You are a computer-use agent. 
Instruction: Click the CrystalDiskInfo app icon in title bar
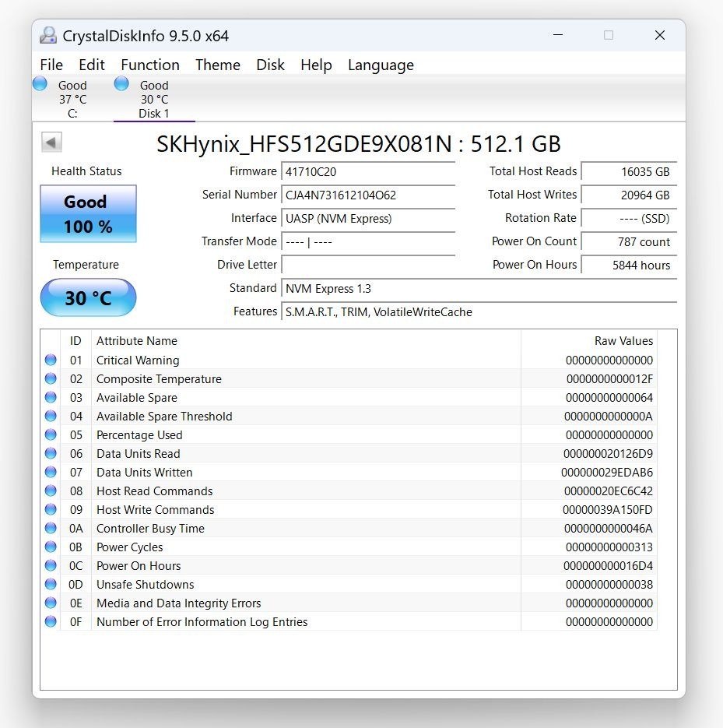pyautogui.click(x=48, y=36)
